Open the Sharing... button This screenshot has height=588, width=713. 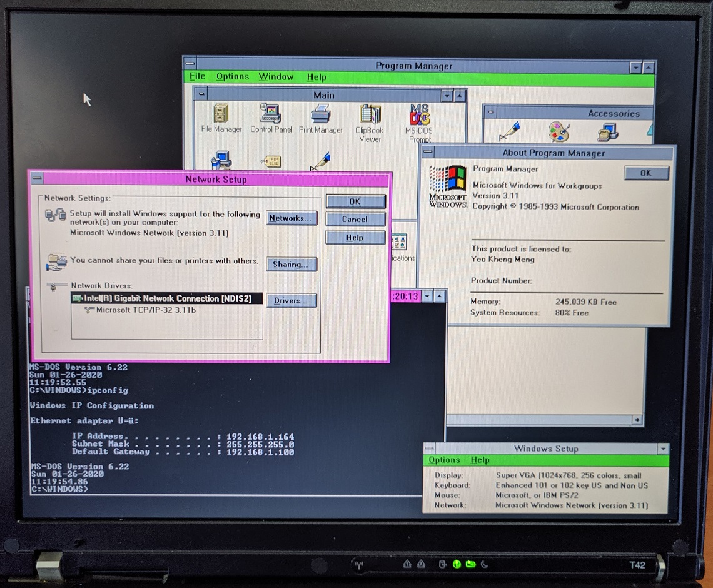click(x=291, y=264)
